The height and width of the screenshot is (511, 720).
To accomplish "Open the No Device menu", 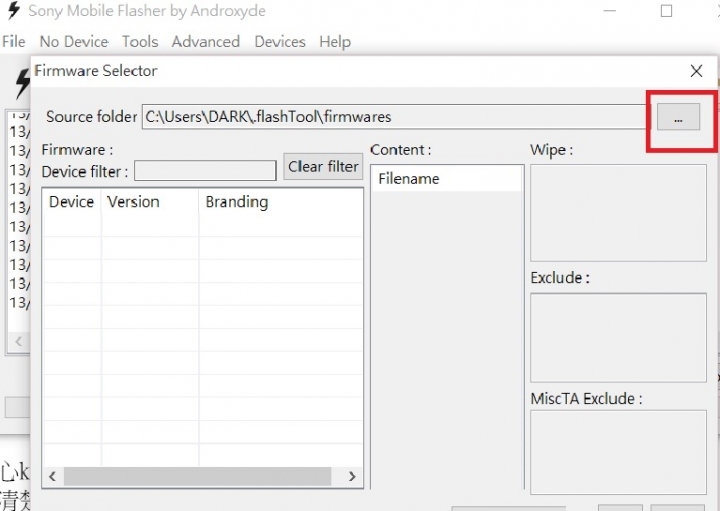I will pyautogui.click(x=74, y=42).
